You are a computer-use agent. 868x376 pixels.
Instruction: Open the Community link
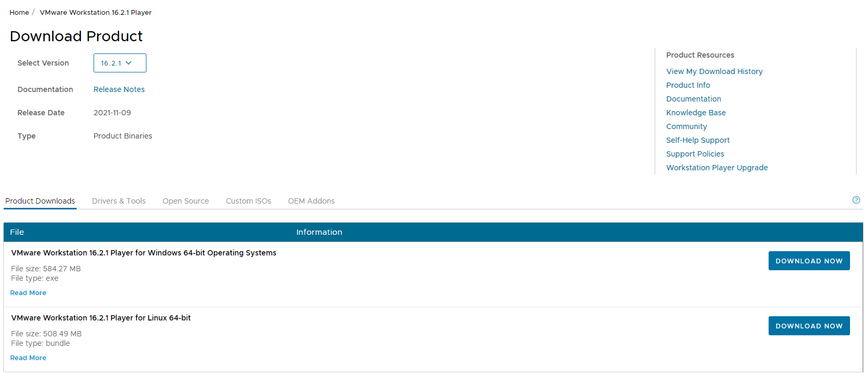[x=686, y=126]
